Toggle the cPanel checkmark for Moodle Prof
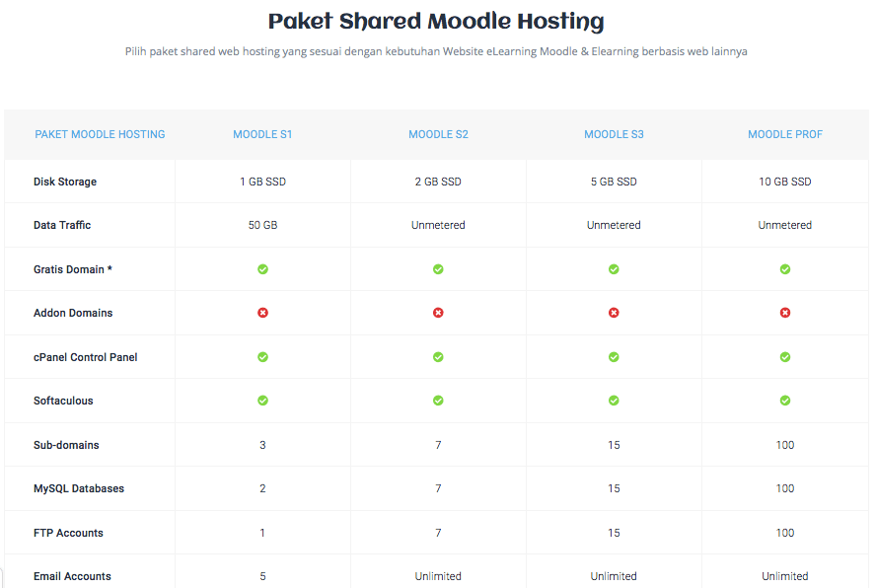 [785, 356]
